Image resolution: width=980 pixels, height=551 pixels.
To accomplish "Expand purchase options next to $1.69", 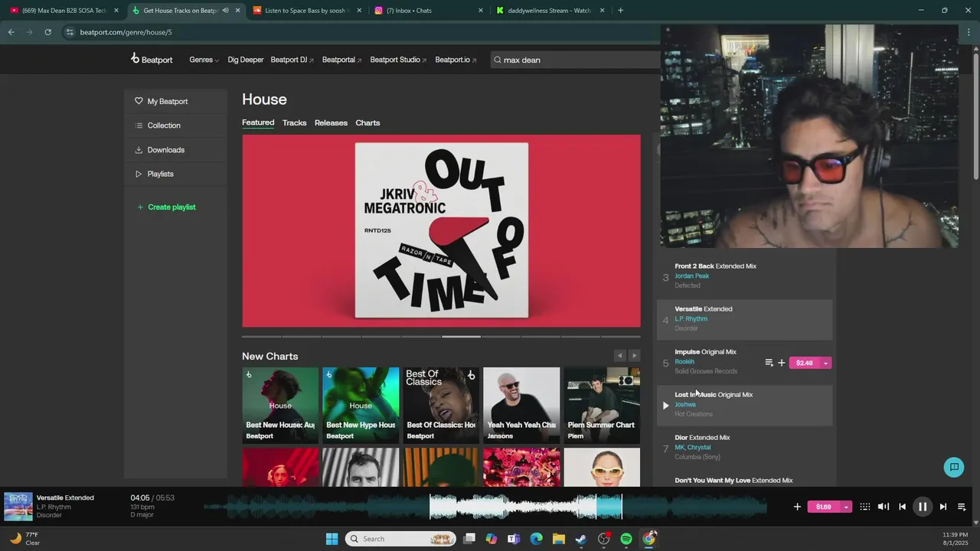I will (846, 507).
